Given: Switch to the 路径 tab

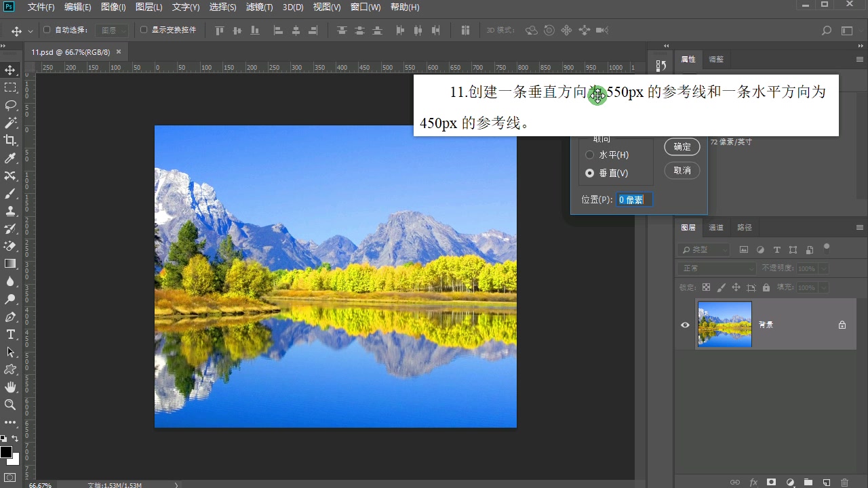Looking at the screenshot, I should tap(745, 228).
